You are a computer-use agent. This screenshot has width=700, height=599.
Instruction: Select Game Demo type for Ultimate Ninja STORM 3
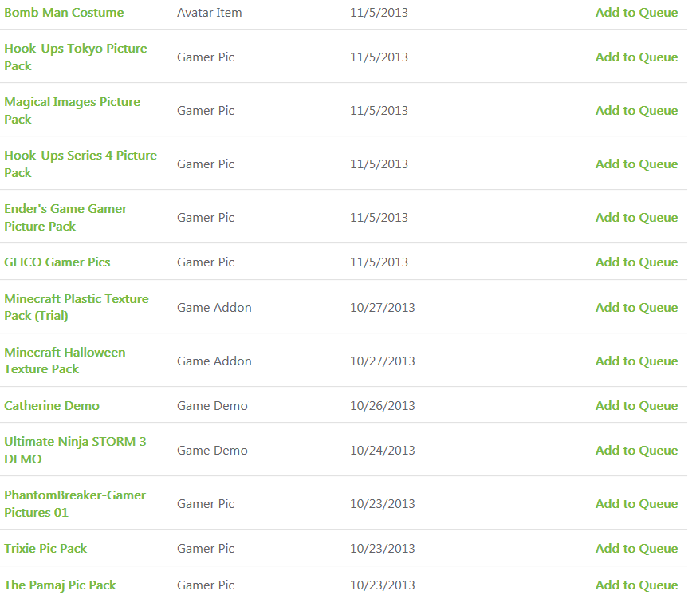coord(212,451)
